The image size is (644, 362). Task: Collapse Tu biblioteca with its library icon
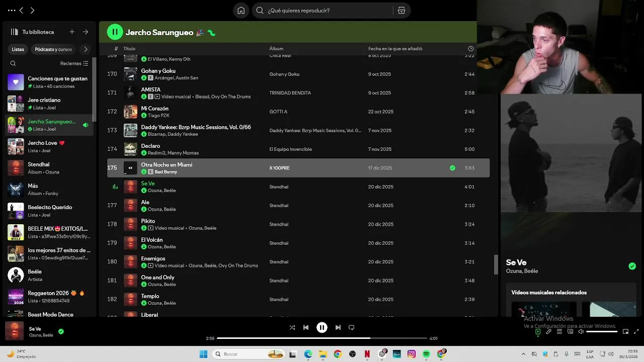pos(14,32)
